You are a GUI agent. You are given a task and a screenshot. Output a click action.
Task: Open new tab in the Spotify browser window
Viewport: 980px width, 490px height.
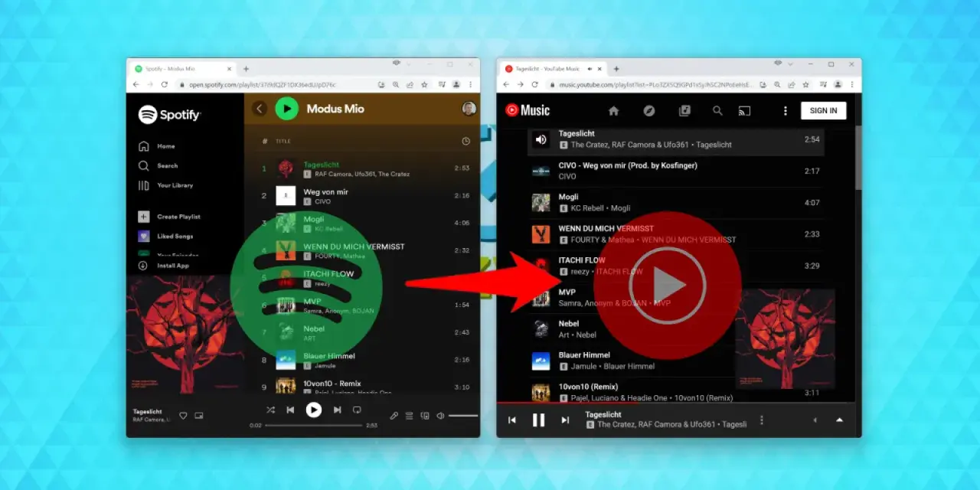246,68
